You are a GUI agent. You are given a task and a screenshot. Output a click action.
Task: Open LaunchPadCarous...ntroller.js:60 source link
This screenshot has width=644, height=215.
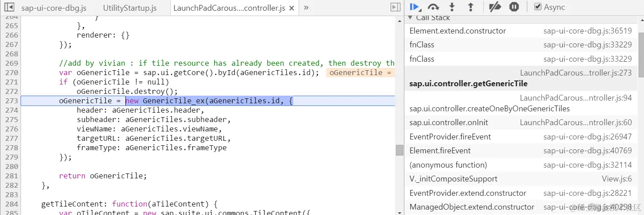[x=576, y=122]
